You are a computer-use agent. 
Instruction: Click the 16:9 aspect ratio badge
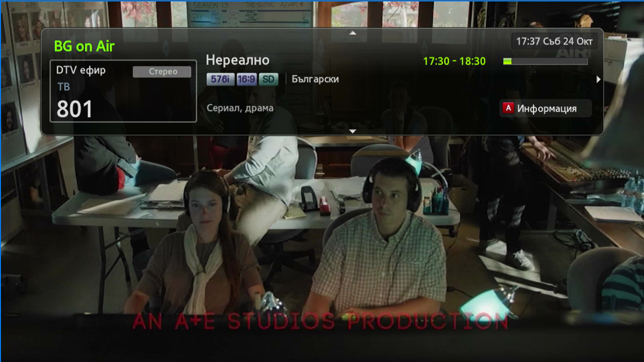coord(247,79)
